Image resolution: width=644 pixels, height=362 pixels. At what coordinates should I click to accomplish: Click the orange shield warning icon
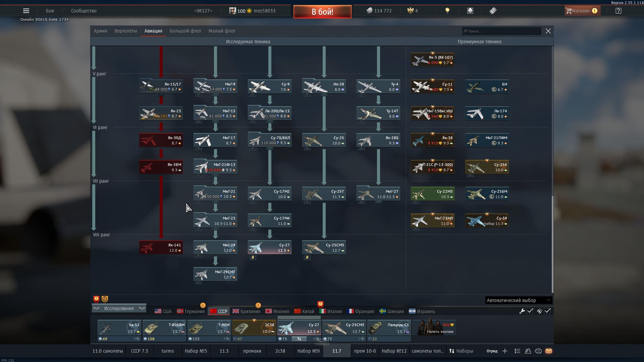(105, 299)
